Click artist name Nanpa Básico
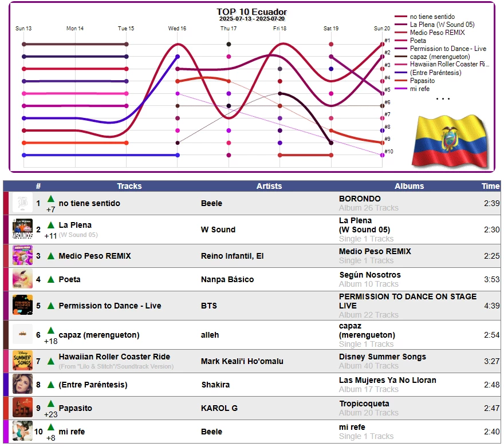The width and height of the screenshot is (504, 447). pyautogui.click(x=227, y=279)
